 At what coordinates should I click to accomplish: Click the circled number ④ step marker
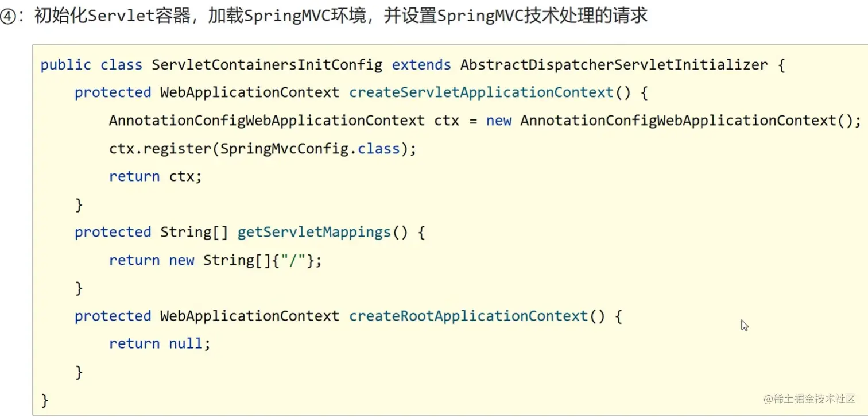(x=9, y=16)
